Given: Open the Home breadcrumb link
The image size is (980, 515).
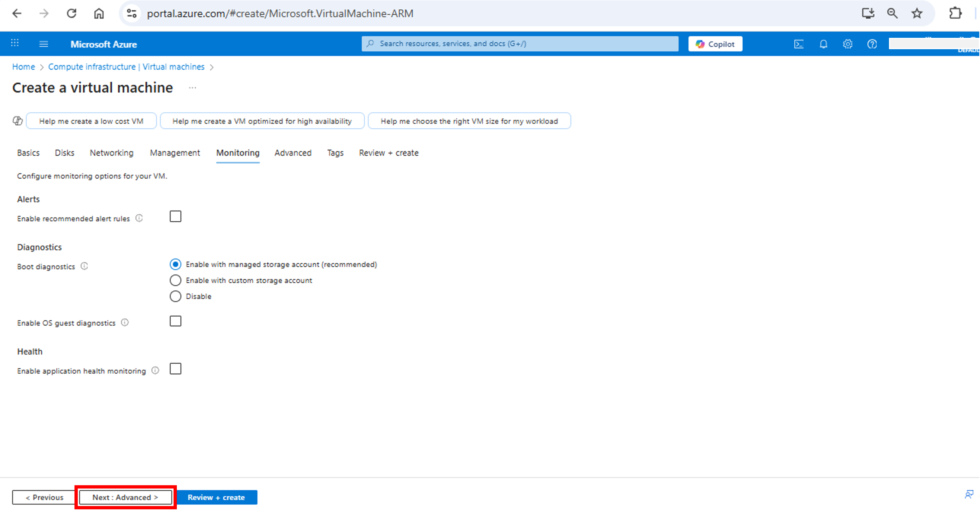Looking at the screenshot, I should [x=23, y=66].
